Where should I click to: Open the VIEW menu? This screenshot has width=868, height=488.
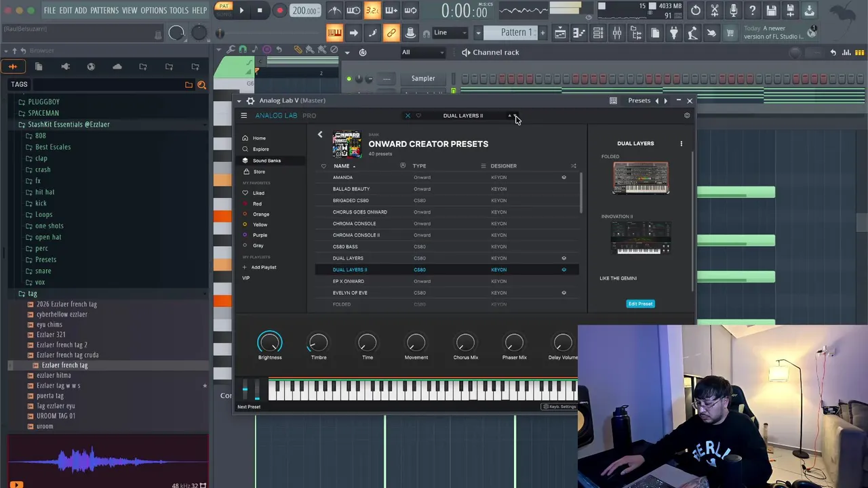click(x=130, y=10)
